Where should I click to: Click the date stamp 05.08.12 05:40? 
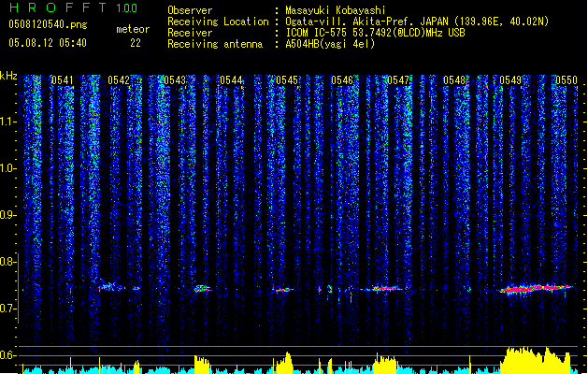48,43
